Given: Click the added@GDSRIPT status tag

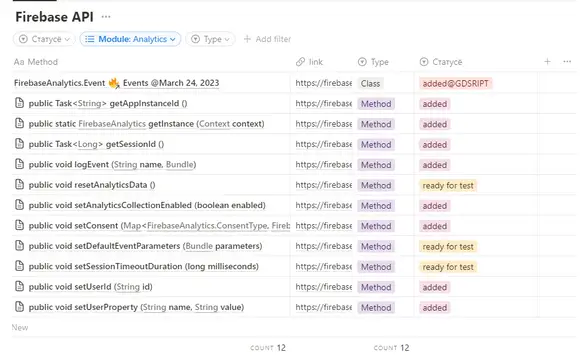Looking at the screenshot, I should point(455,84).
